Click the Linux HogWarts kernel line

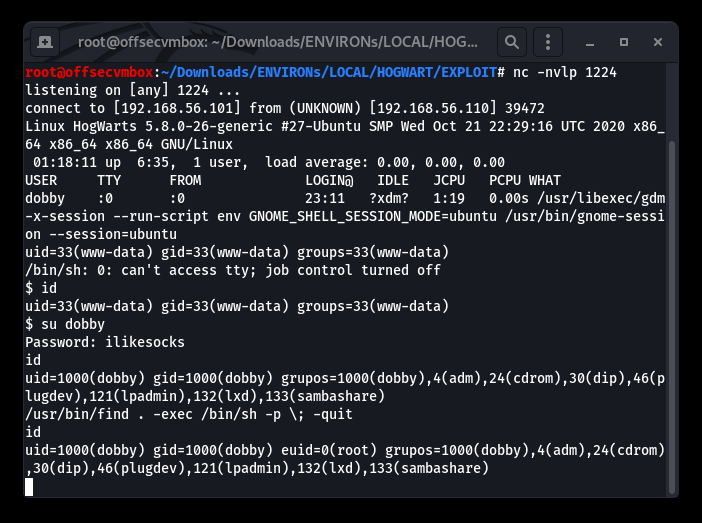coord(345,135)
